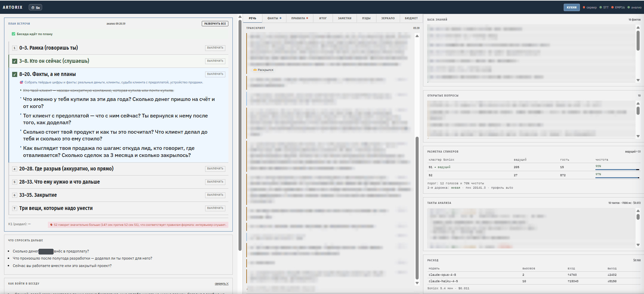Expand the '0–3. Рамка (говоришь ты)' section
Screen dimensions: 644x294
49,48
